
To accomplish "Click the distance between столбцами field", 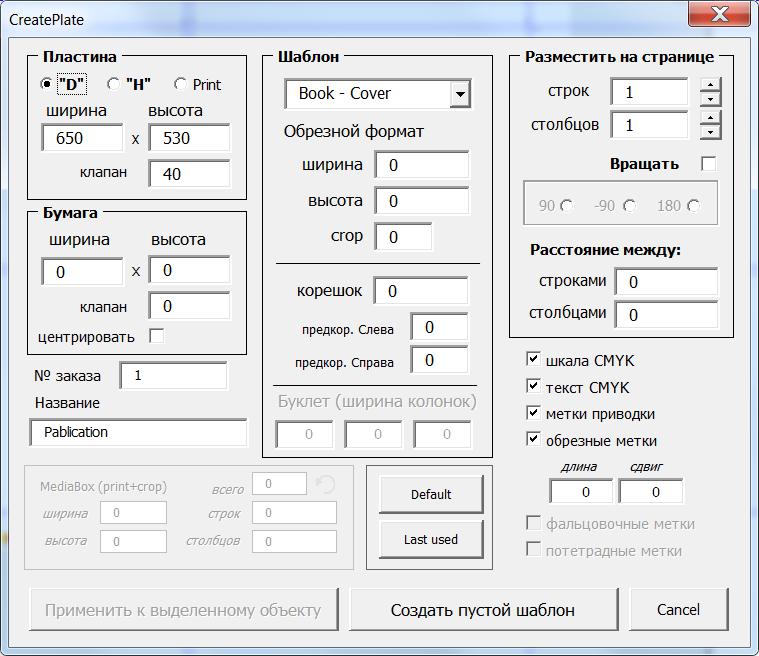I will pyautogui.click(x=666, y=315).
